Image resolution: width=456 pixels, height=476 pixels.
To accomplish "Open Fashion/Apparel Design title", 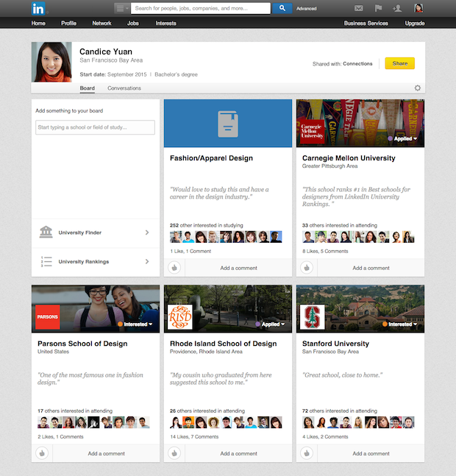I will click(x=211, y=158).
